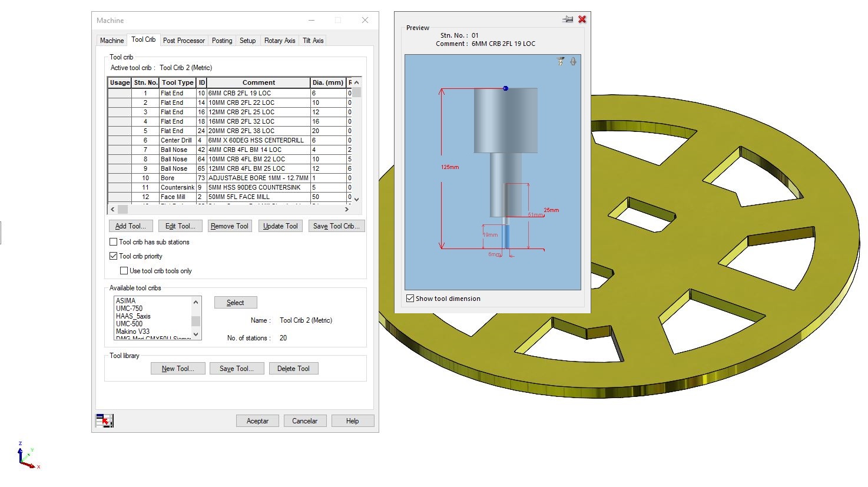This screenshot has height=487, width=868.
Task: Click the Tool Type column header
Action: [177, 83]
